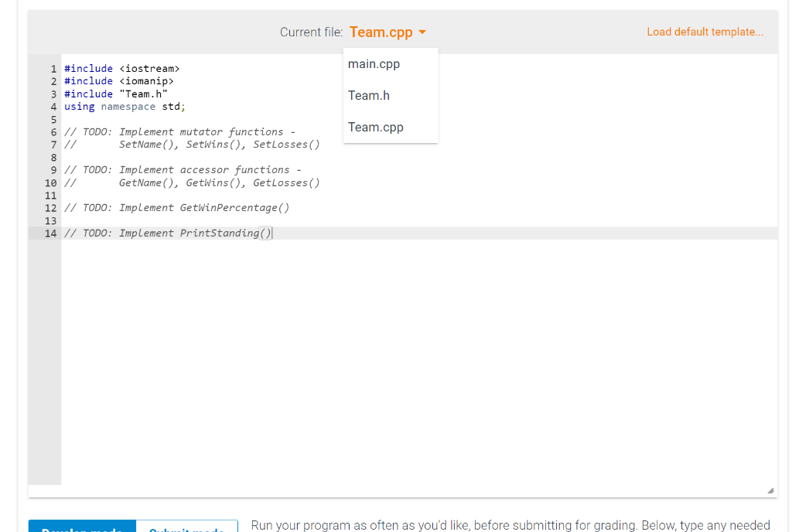The height and width of the screenshot is (532, 792).
Task: Click on 'using namespace std;' line
Action: click(x=125, y=107)
